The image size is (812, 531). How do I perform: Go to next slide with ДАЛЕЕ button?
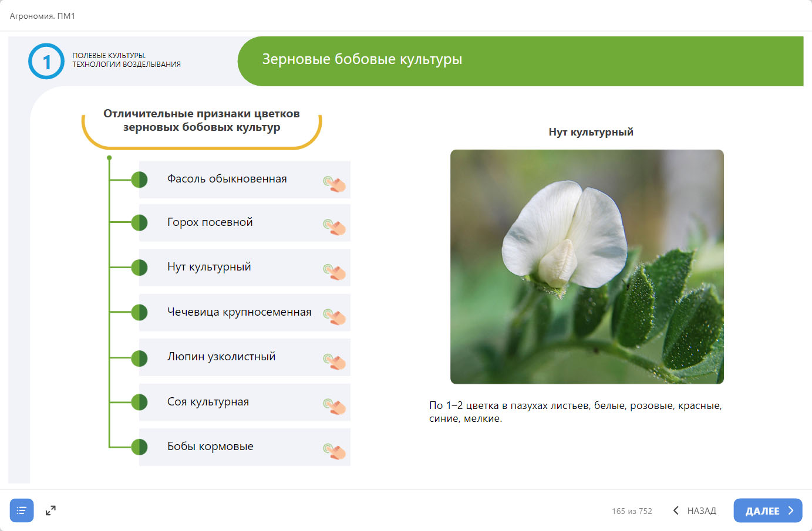[x=767, y=510]
